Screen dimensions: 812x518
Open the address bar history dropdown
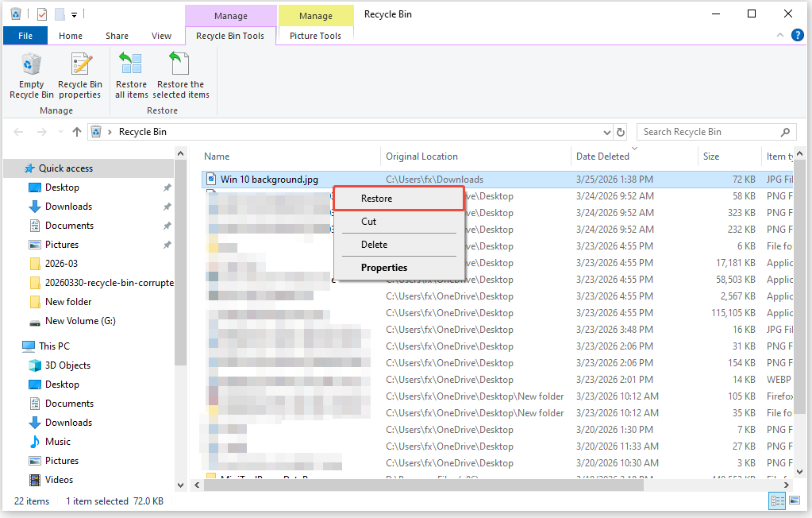606,132
